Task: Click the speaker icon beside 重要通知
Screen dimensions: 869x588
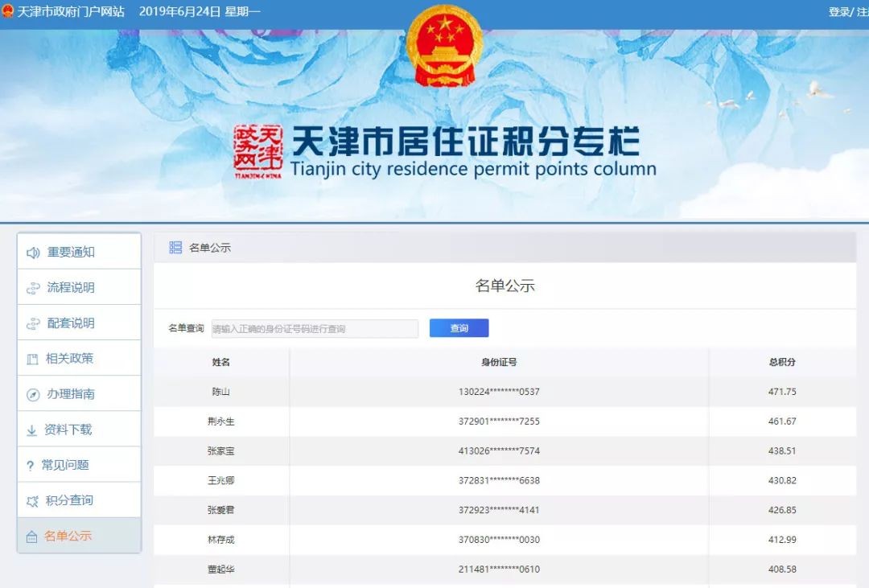Action: [x=33, y=253]
